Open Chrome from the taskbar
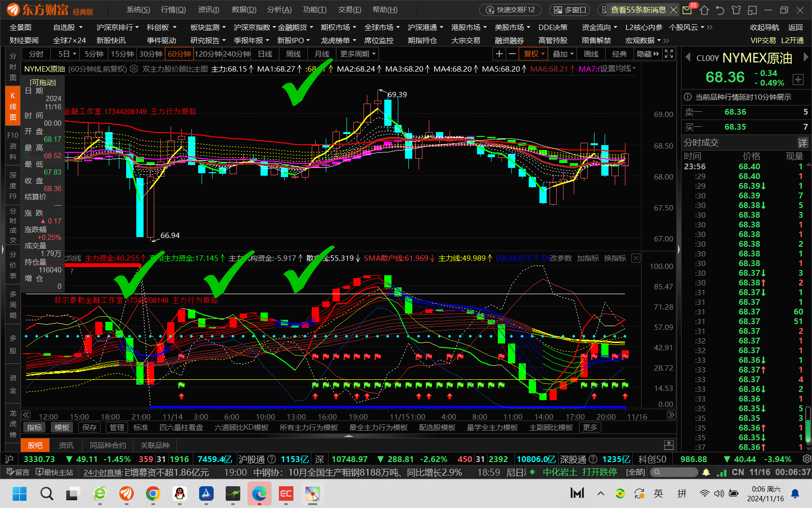 click(153, 493)
